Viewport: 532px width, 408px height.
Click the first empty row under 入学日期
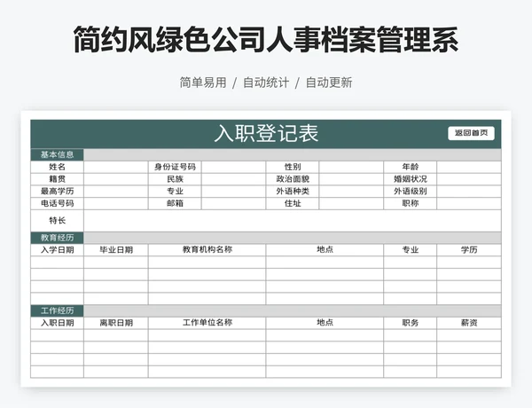coord(58,263)
